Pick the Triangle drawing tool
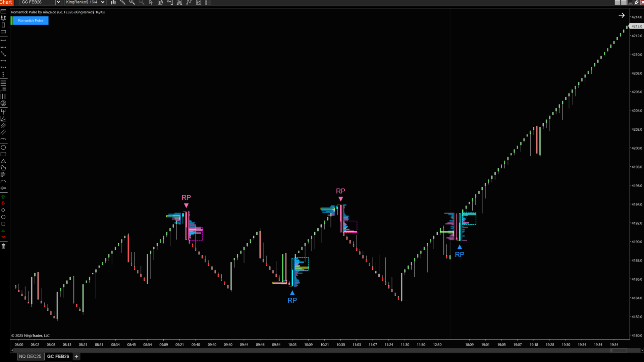 (x=3, y=161)
